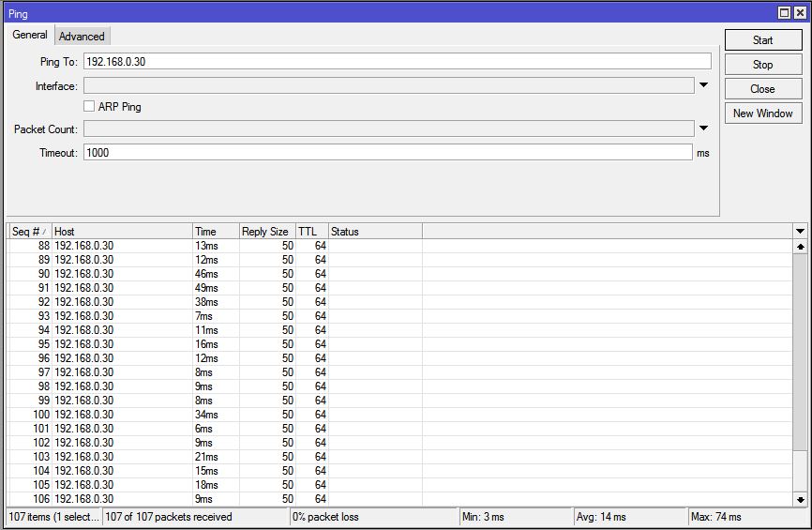Click the Start ping button
This screenshot has height=530, width=812.
click(763, 40)
